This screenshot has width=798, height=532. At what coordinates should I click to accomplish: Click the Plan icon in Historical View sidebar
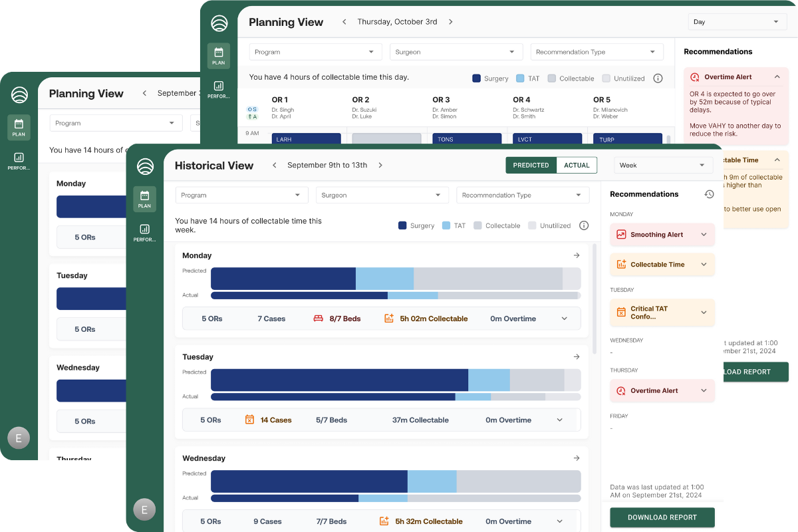click(x=144, y=199)
